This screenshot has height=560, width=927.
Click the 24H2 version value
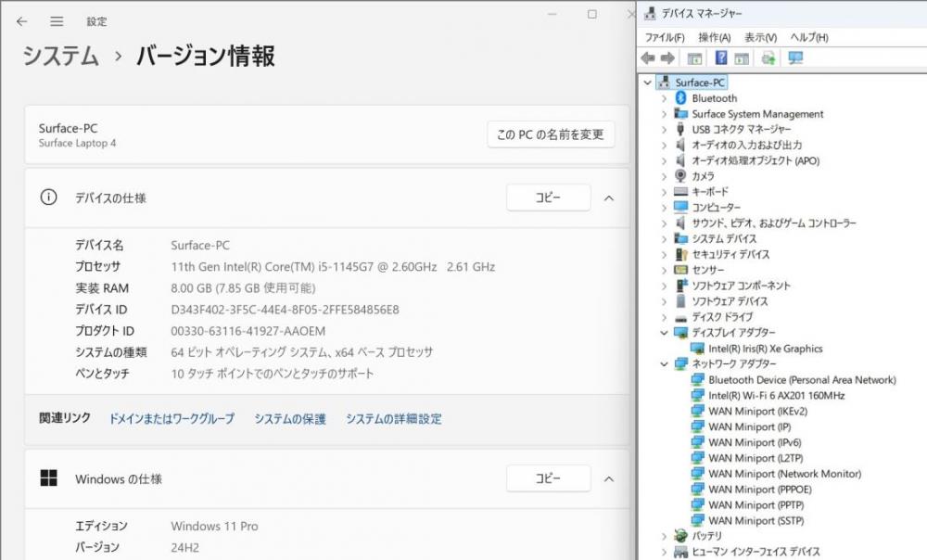click(x=185, y=548)
